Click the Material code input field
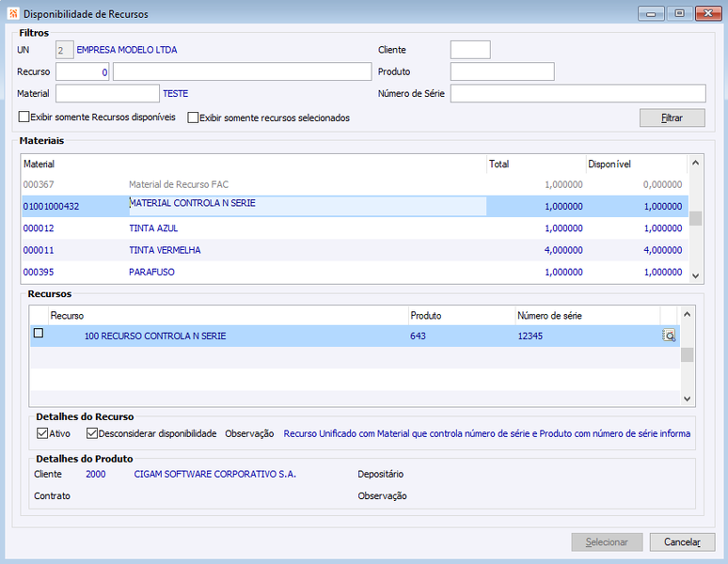728x564 pixels. coord(107,93)
